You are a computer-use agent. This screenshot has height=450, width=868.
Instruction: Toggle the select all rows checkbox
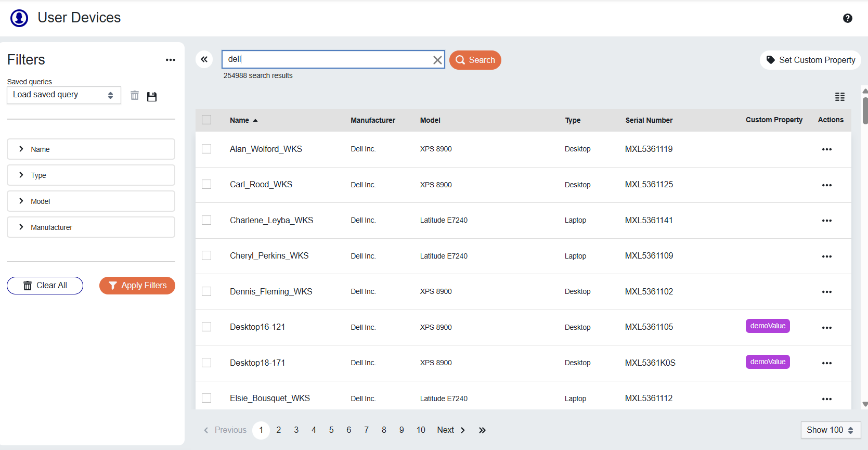tap(206, 120)
